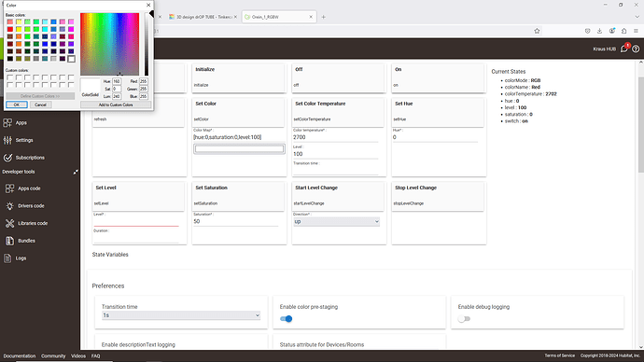Open the Transition time dropdown
This screenshot has width=644, height=362.
pos(181,315)
